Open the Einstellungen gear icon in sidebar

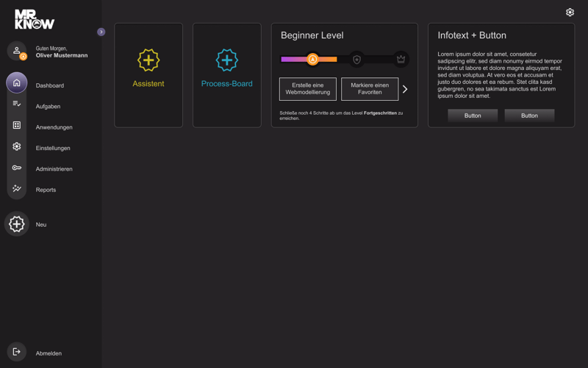tap(16, 146)
